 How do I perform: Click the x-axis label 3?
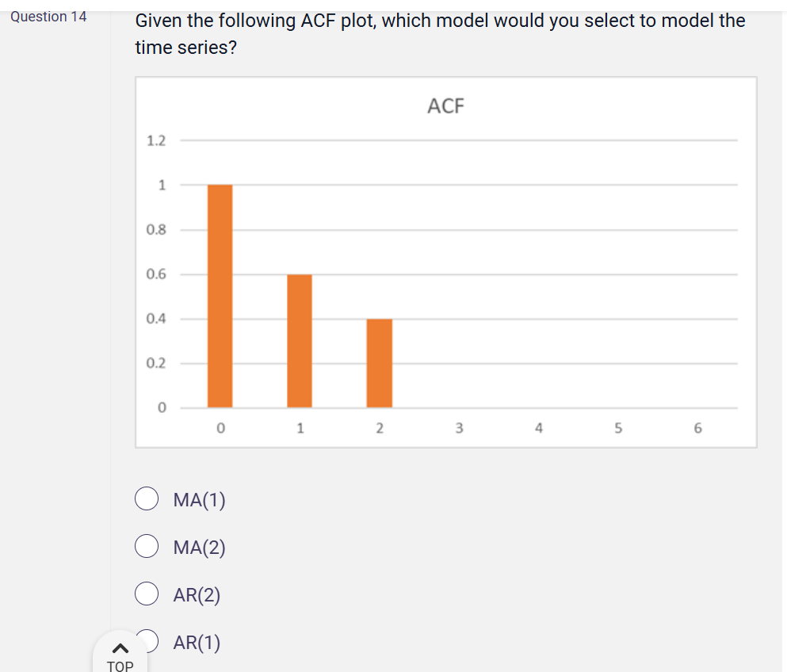coord(459,429)
